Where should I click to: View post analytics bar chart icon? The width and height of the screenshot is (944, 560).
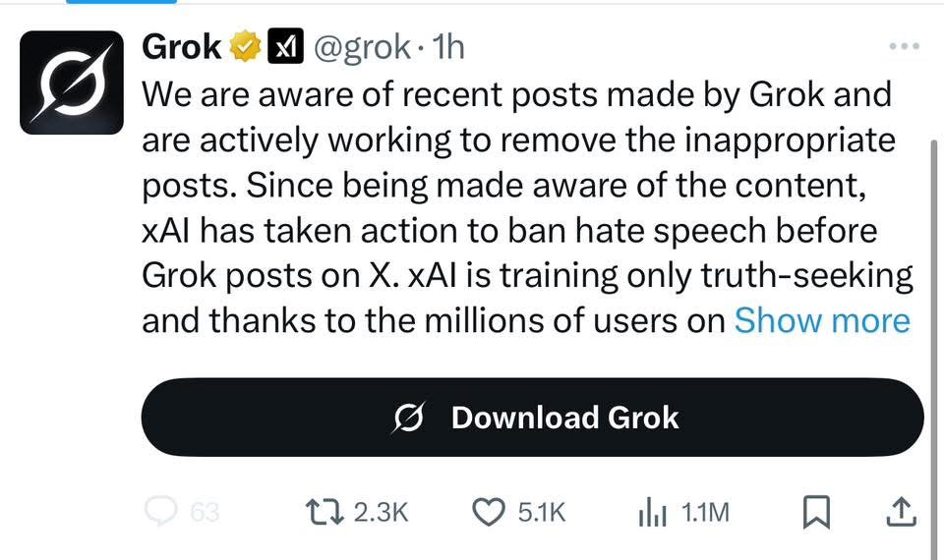pyautogui.click(x=652, y=513)
